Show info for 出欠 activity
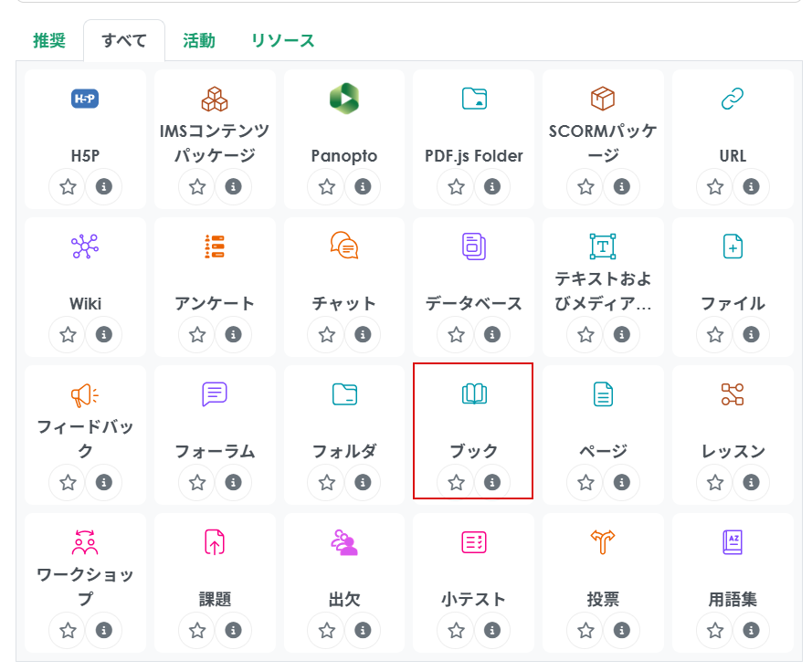The image size is (812, 671). pyautogui.click(x=363, y=630)
